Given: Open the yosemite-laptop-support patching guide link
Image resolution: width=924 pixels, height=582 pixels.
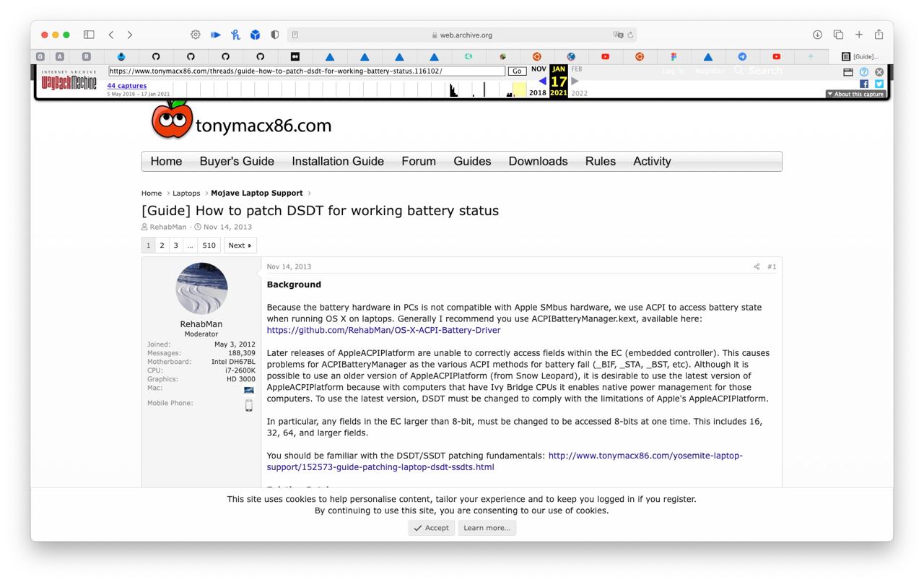Looking at the screenshot, I should (x=505, y=461).
